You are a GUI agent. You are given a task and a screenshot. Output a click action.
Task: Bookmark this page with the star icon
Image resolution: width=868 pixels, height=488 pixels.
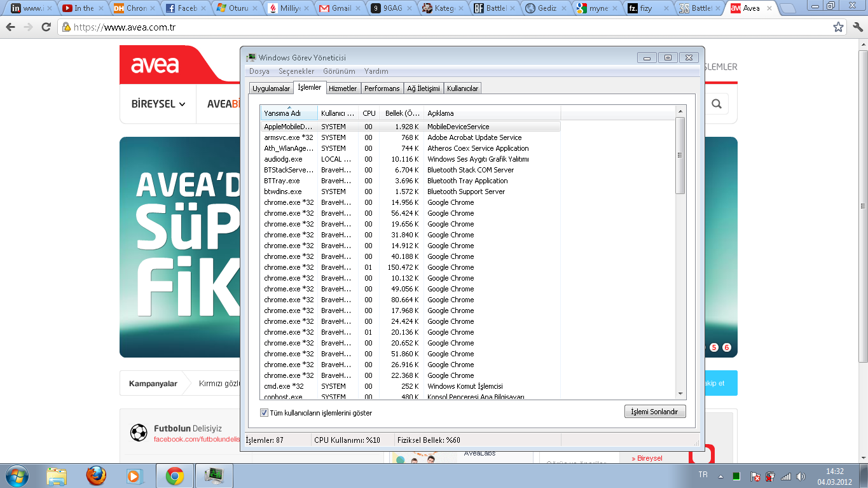click(838, 27)
